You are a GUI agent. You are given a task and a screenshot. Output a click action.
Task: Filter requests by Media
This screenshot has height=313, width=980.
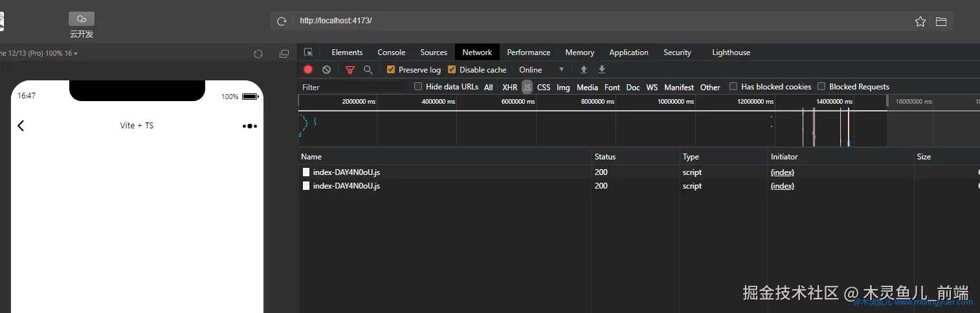coord(587,87)
